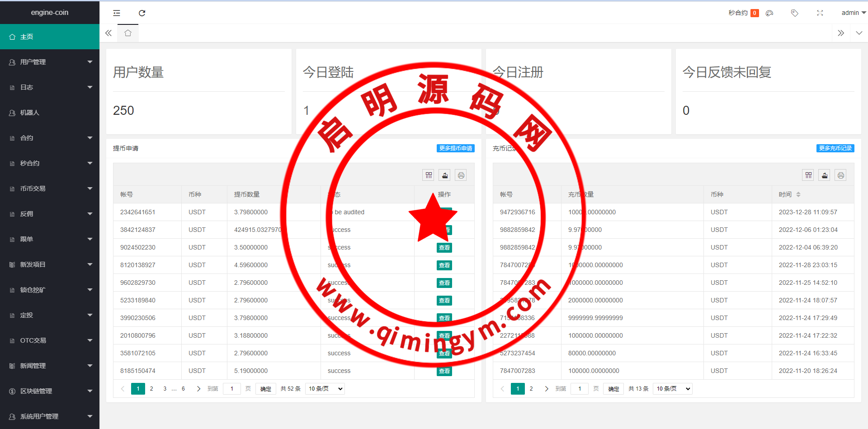Sort deposit records by 时间 column

798,194
